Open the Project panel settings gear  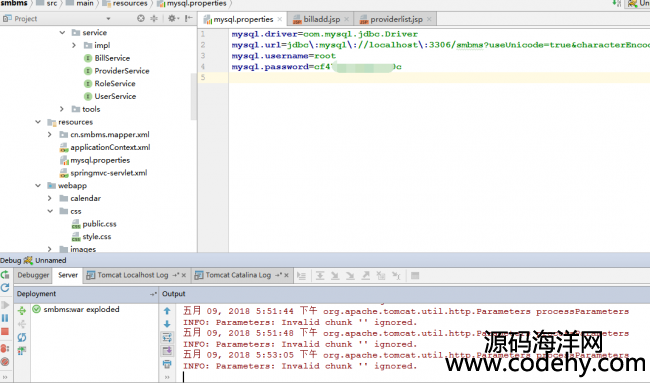click(172, 18)
